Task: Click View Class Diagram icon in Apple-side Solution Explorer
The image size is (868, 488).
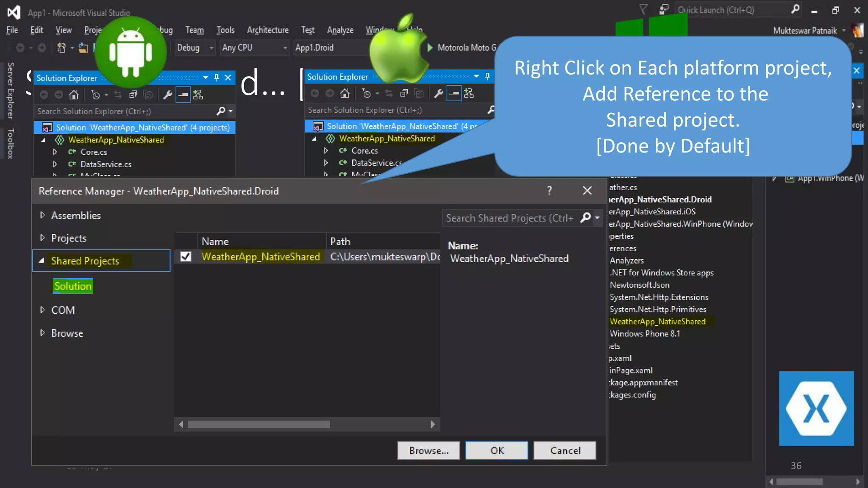Action: [x=469, y=94]
